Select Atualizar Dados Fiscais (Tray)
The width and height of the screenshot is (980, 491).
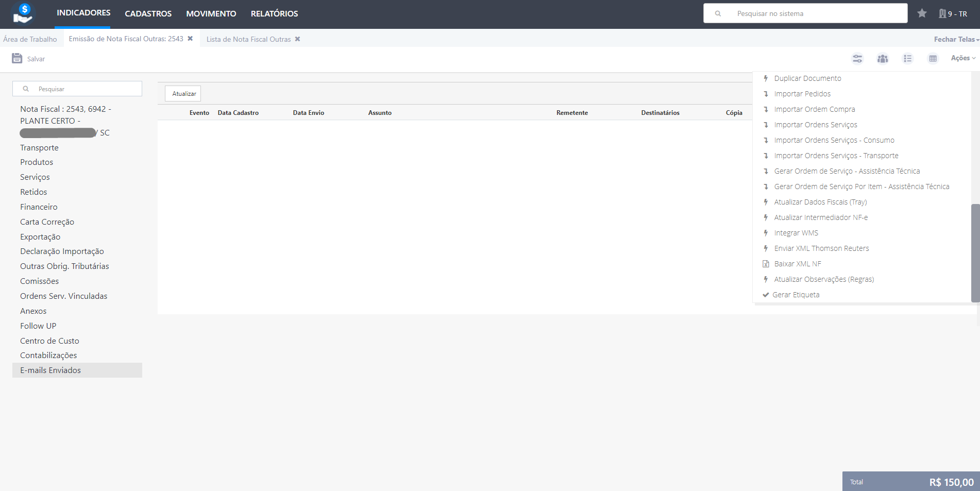820,202
